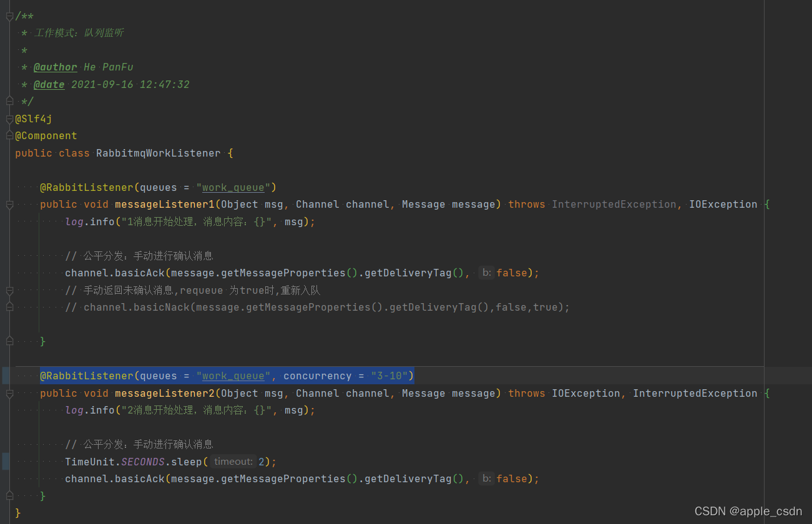Screen dimensions: 812x524
Task: Click the "3-10" concurrency string value
Action: click(389, 376)
